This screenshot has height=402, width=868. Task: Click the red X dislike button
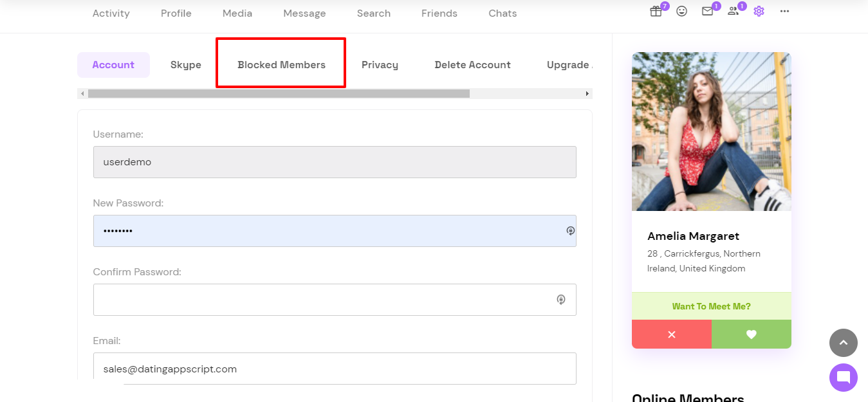click(x=672, y=334)
